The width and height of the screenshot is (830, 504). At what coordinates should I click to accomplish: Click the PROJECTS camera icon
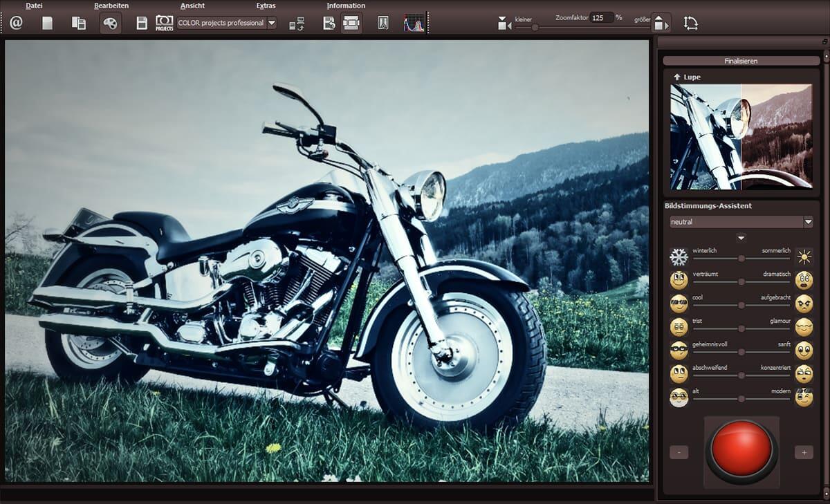[165, 23]
